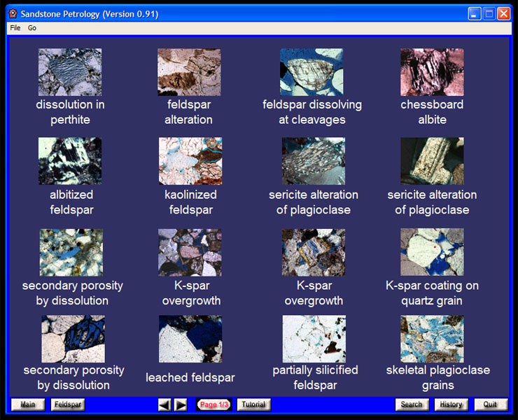Click 'skeletal plagioclase grains' caption

[x=438, y=377]
